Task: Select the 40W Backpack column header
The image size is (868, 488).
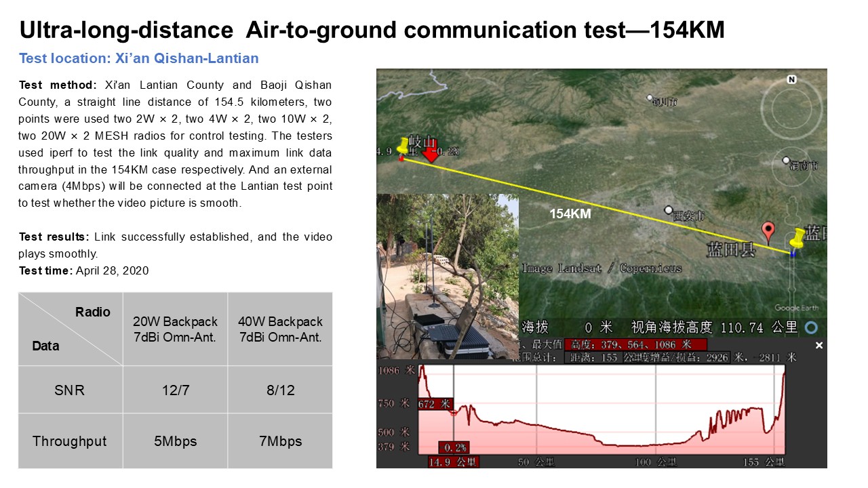Action: pos(280,329)
